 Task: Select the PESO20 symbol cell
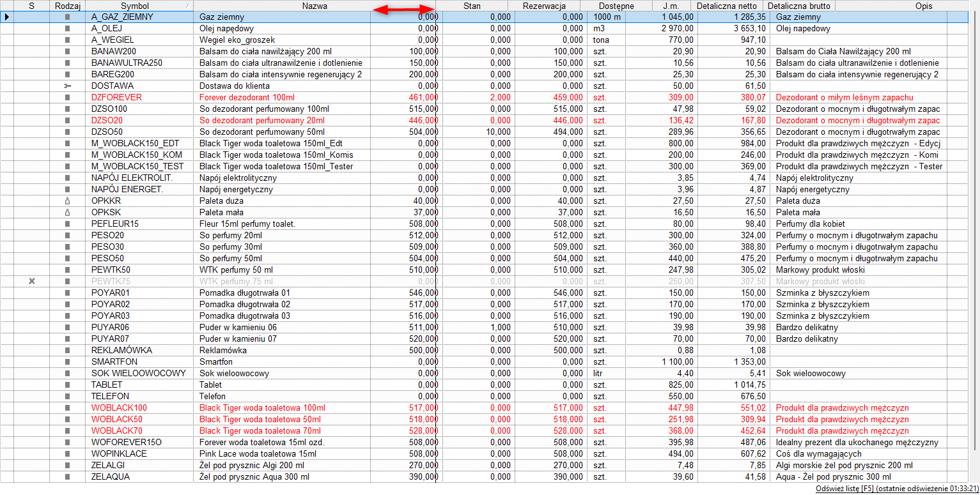click(x=140, y=235)
